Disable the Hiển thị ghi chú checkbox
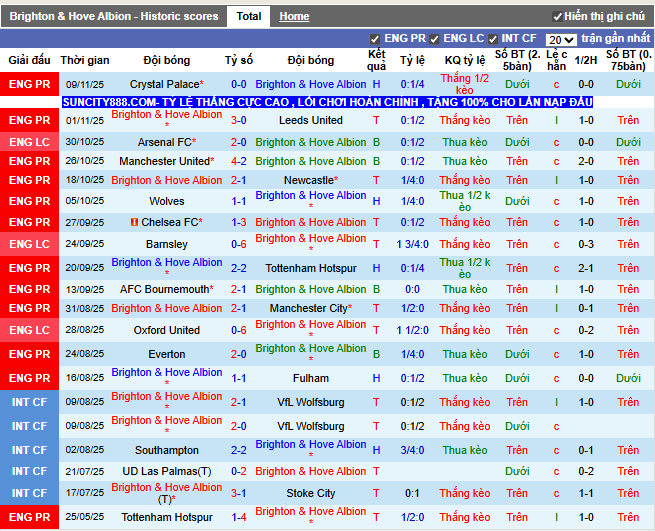Image resolution: width=655 pixels, height=531 pixels. tap(558, 17)
